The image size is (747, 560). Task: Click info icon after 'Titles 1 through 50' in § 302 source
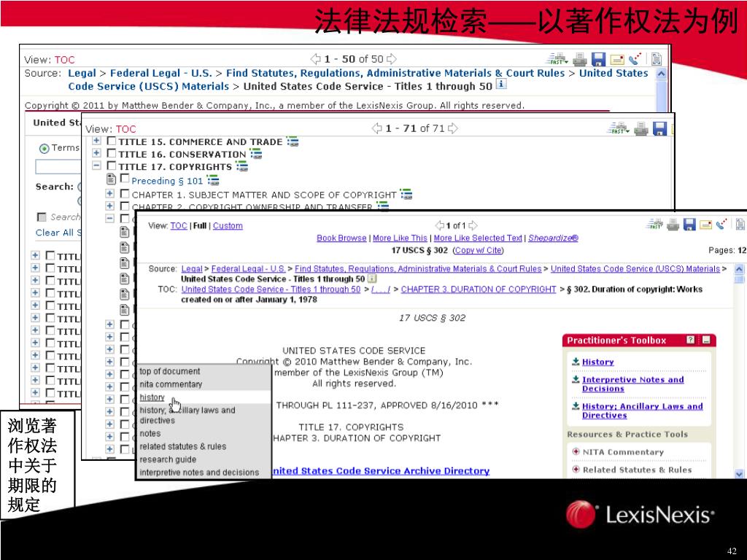click(372, 279)
